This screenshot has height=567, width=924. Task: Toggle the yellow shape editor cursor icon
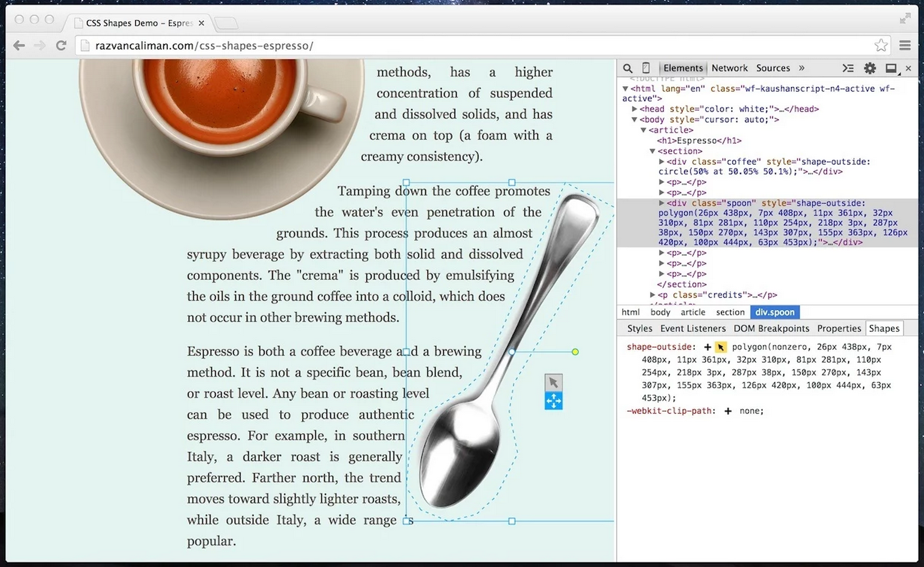[720, 347]
